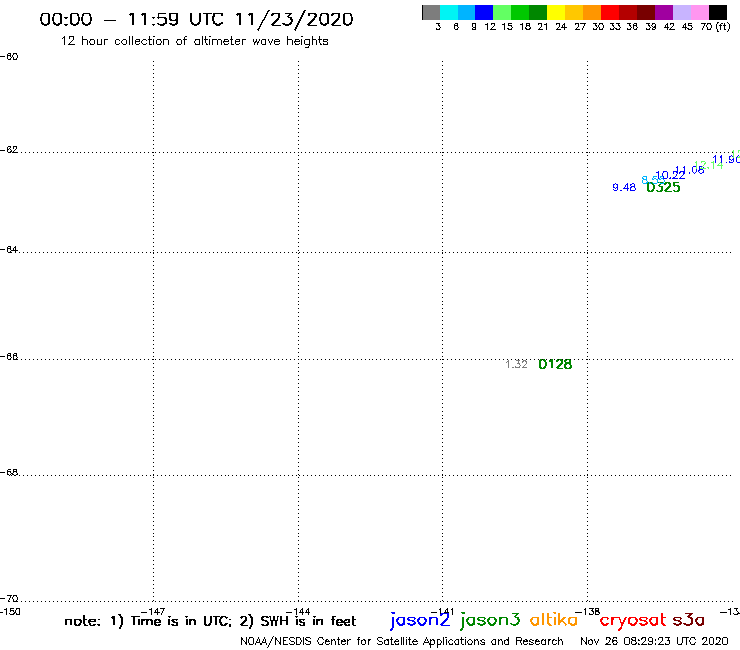
Task: Select the '21' scale tick label
Action: pyautogui.click(x=543, y=27)
